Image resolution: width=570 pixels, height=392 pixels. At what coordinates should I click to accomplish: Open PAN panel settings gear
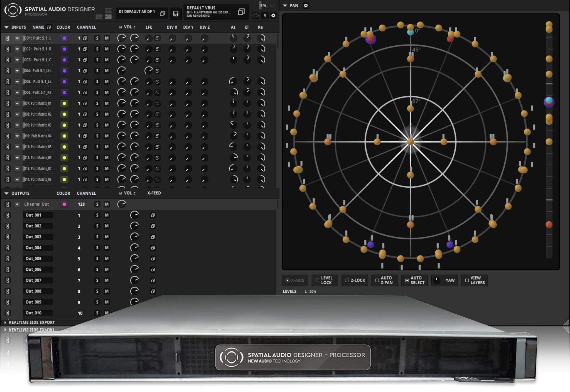[306, 6]
